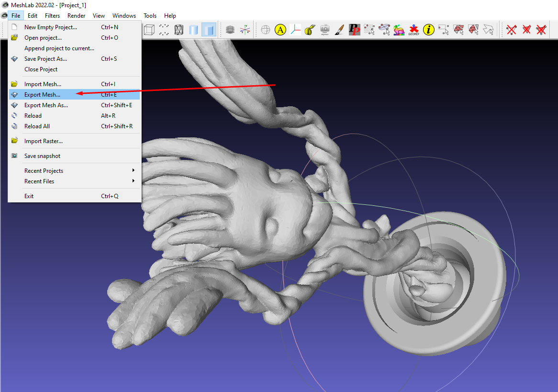Select Reload from the File menu
The height and width of the screenshot is (392, 558).
pos(74,116)
